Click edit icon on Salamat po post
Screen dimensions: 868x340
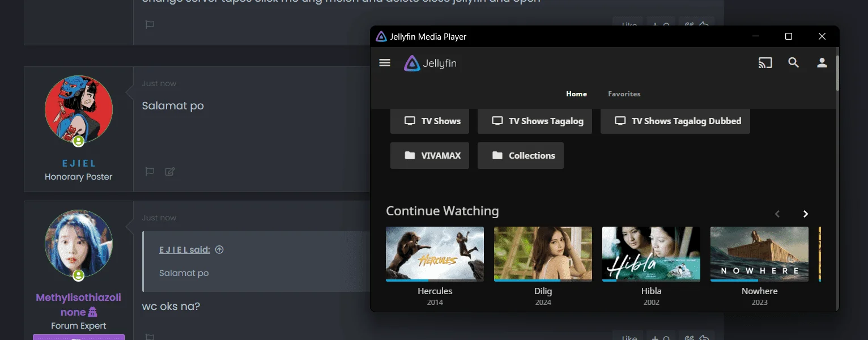click(x=169, y=171)
